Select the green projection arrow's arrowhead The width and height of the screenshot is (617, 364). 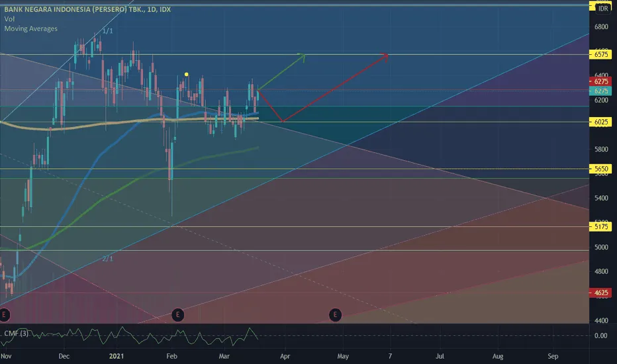[303, 56]
